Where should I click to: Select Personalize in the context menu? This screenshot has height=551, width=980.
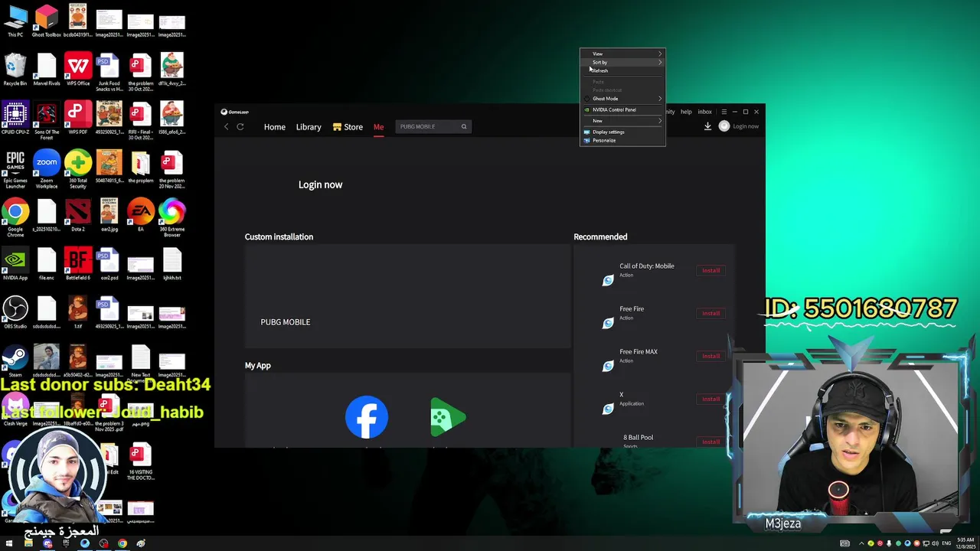click(x=622, y=141)
